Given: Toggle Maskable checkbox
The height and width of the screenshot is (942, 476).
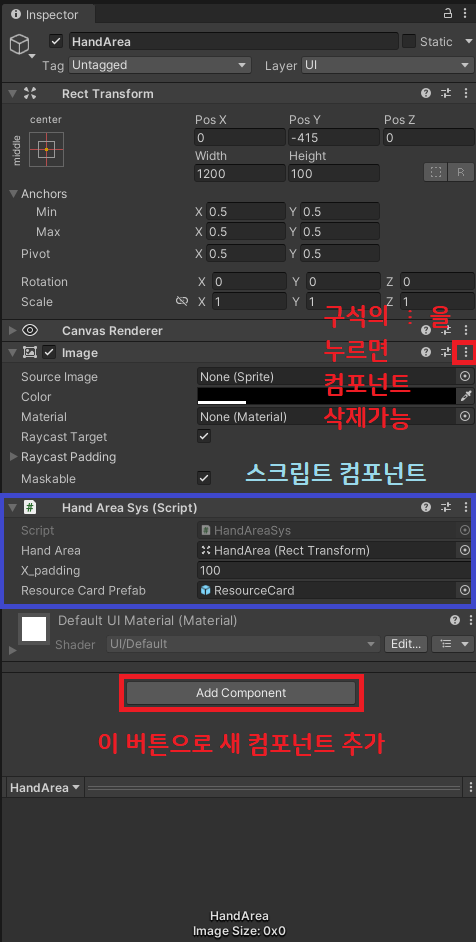Looking at the screenshot, I should 204,478.
